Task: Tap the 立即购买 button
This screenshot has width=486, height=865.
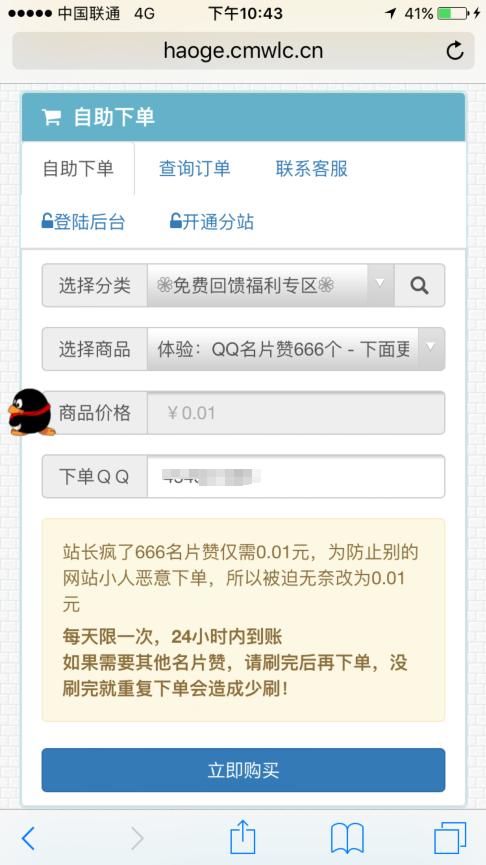Action: coord(243,770)
